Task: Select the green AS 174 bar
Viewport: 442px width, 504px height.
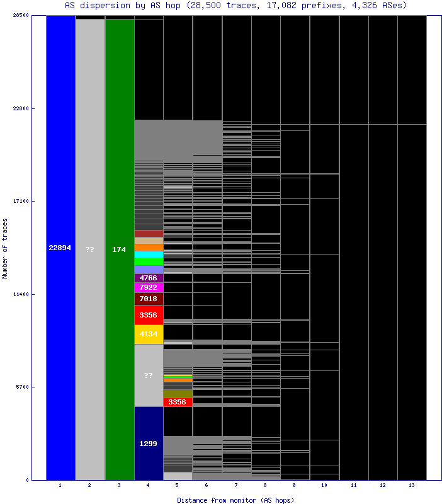Action: pyautogui.click(x=119, y=249)
